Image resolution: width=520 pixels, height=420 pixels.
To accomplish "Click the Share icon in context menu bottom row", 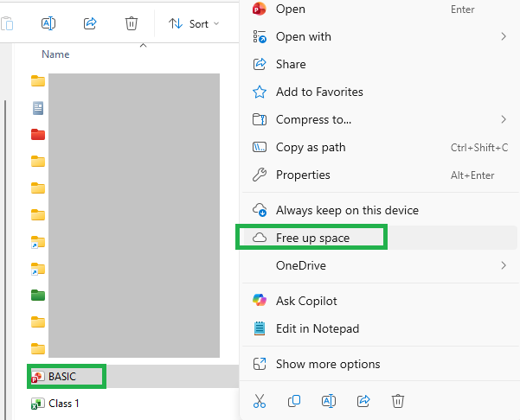I will tap(363, 401).
